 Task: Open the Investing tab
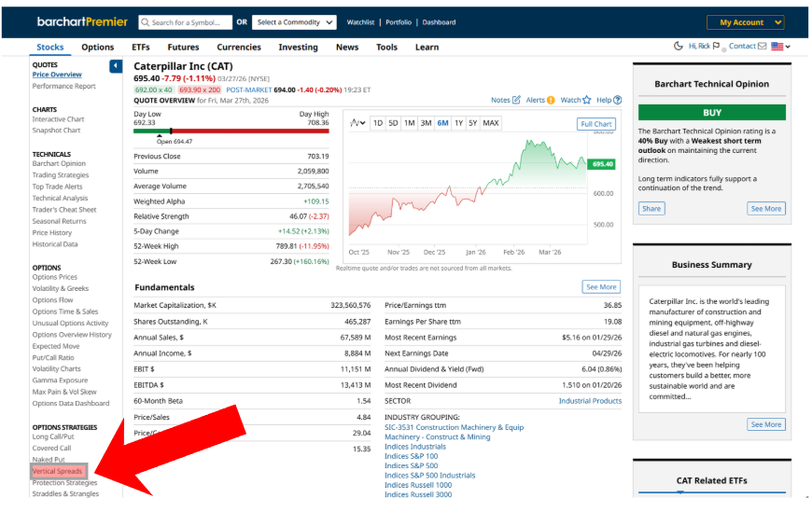pyautogui.click(x=299, y=48)
